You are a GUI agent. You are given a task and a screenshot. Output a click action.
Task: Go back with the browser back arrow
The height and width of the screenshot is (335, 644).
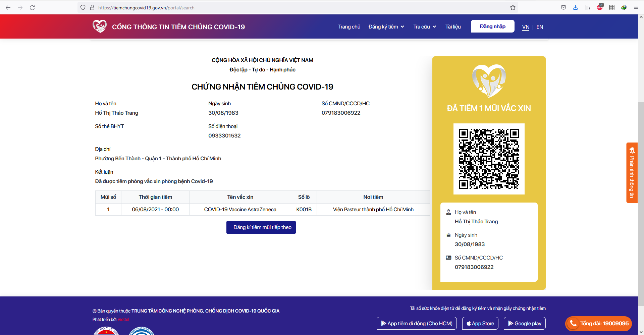pos(8,7)
